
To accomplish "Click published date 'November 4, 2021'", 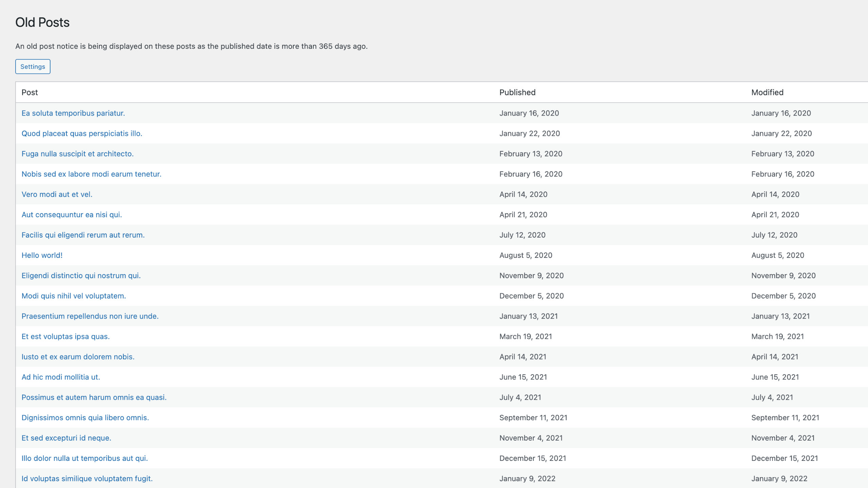I will pyautogui.click(x=531, y=439).
